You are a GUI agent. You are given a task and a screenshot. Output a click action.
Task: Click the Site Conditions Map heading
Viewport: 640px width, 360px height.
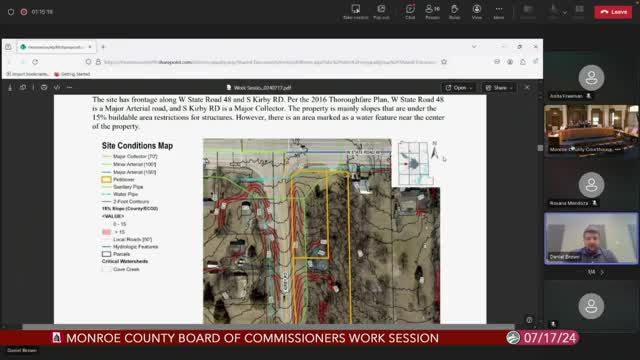137,146
